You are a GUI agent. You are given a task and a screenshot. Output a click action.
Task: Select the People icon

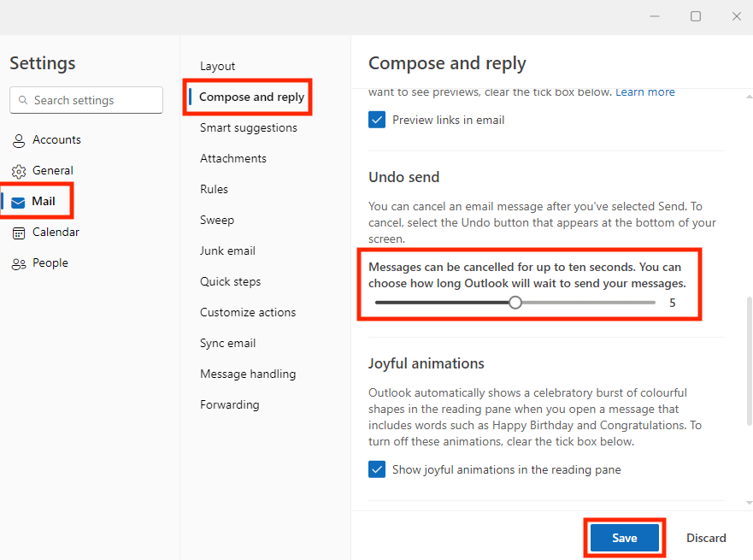(19, 262)
